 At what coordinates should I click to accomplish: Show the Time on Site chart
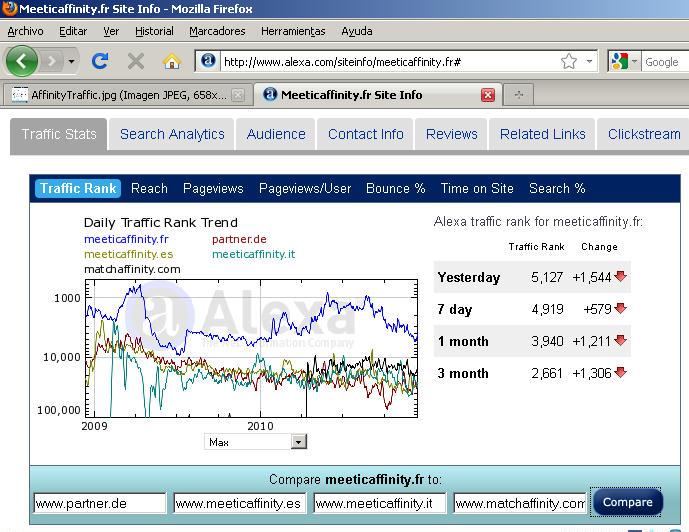click(x=477, y=188)
